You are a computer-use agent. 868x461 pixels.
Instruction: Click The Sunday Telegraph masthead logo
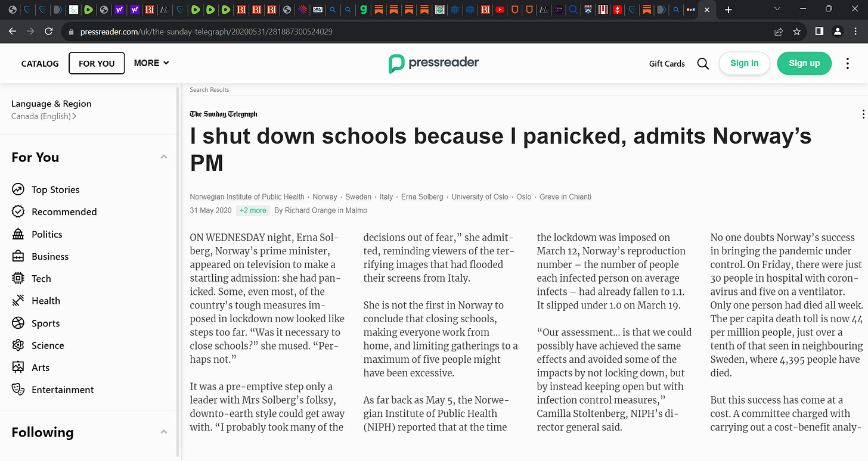[224, 114]
